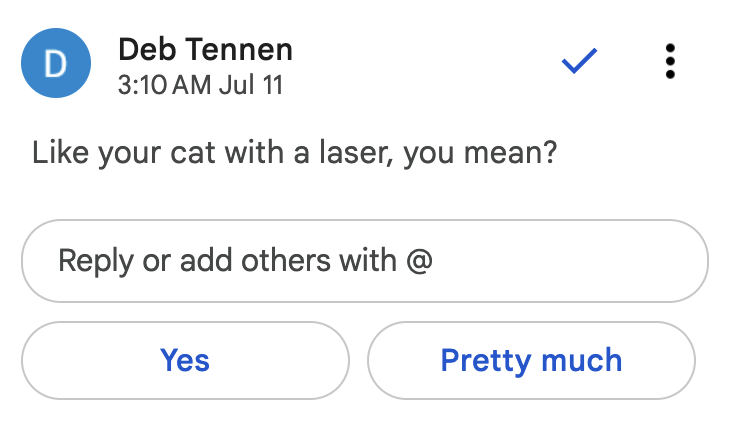Click the commenter name next to the avatar

tap(205, 48)
